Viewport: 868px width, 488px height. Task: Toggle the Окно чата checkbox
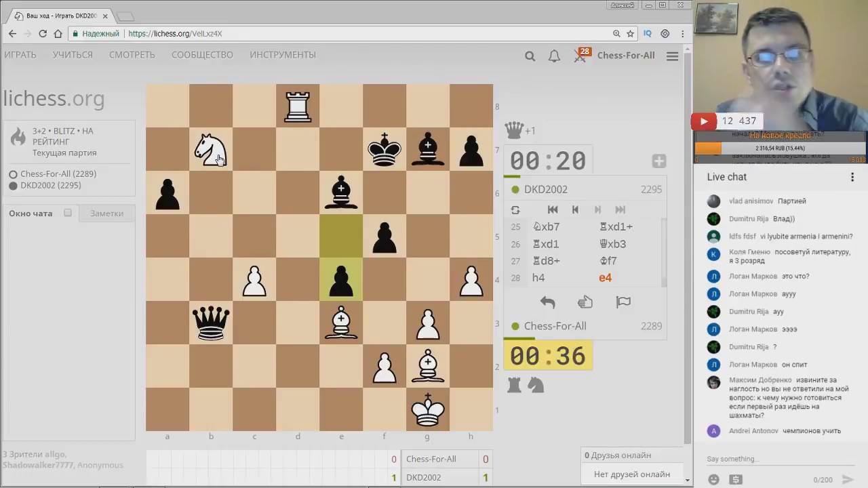click(68, 213)
